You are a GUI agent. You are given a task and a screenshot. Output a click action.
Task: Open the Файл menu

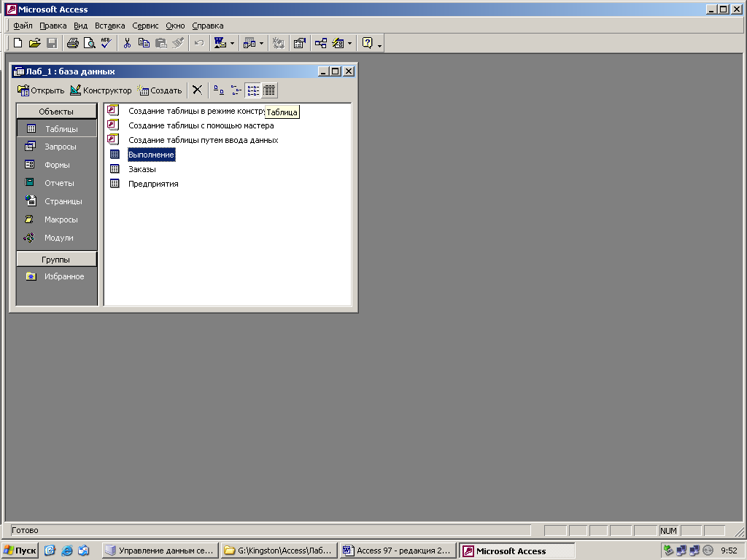click(23, 26)
